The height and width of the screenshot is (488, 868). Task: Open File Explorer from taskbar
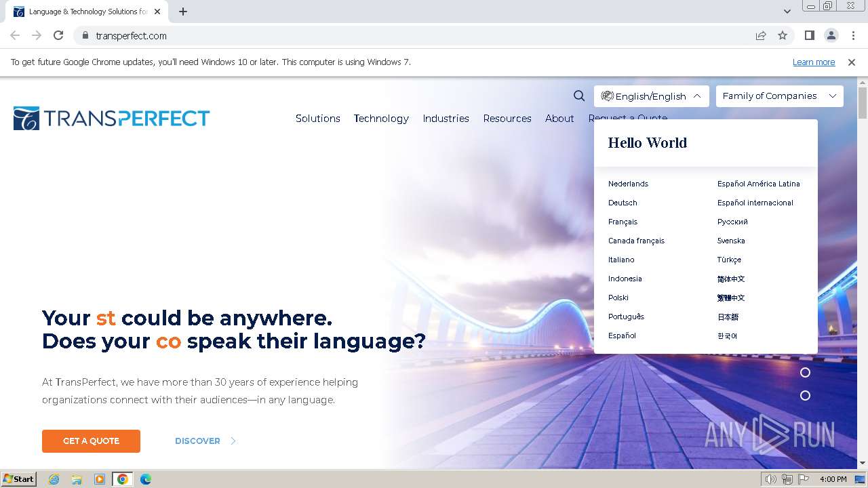coord(77,479)
